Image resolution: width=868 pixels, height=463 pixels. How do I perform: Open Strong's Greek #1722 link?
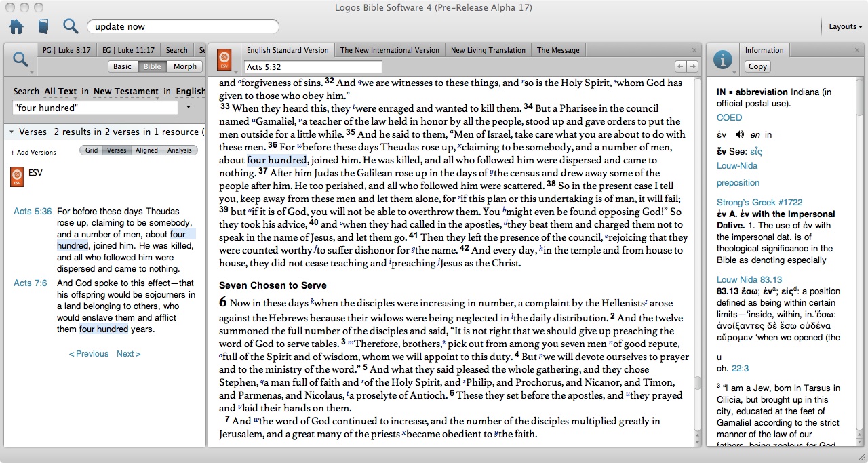point(759,202)
